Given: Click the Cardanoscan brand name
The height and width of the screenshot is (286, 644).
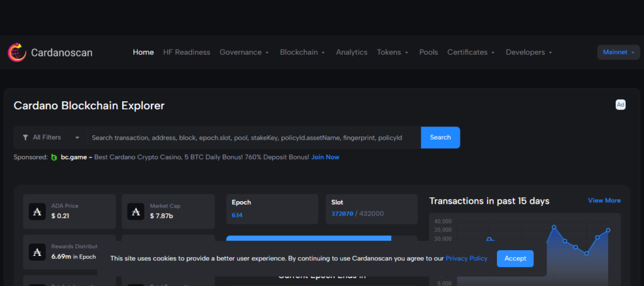Looking at the screenshot, I should click(62, 53).
